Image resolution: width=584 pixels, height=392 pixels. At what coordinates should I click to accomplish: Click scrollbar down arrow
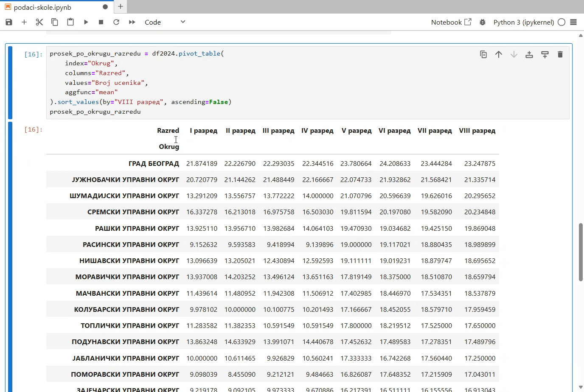(581, 387)
